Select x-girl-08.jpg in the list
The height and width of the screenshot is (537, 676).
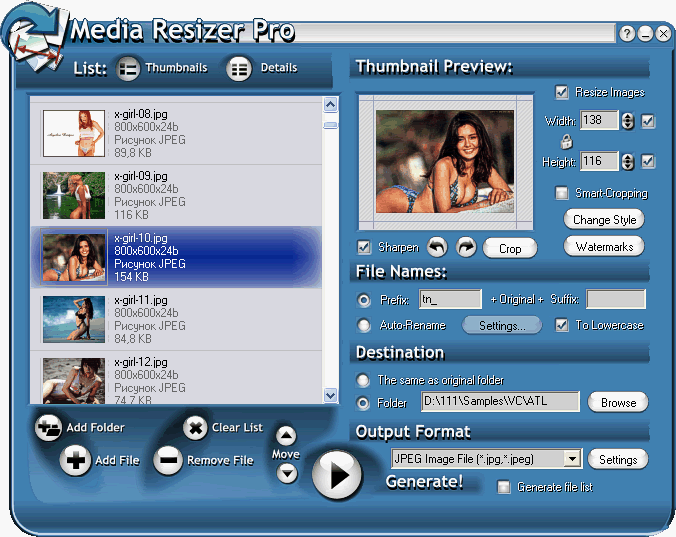[176, 133]
